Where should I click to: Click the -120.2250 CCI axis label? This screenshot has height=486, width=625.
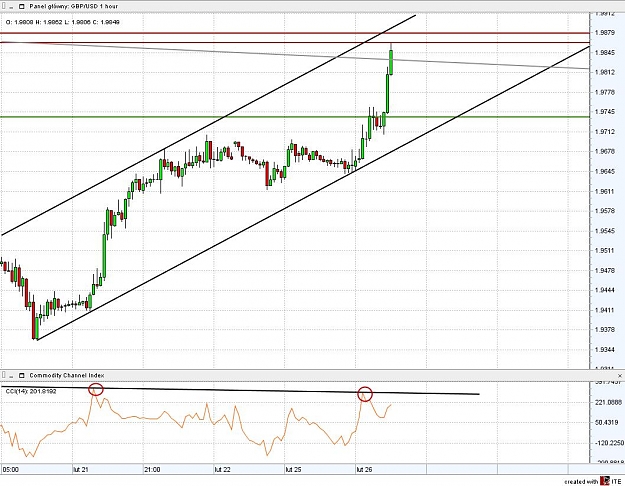pos(609,443)
